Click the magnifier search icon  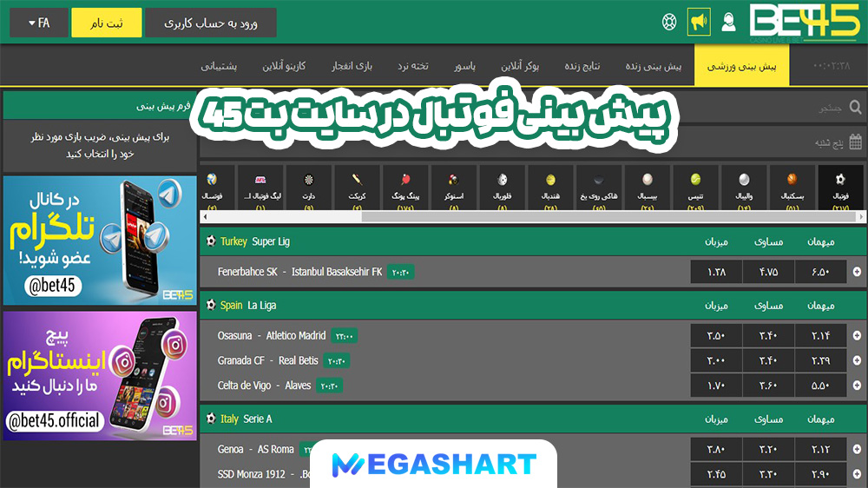tap(855, 107)
